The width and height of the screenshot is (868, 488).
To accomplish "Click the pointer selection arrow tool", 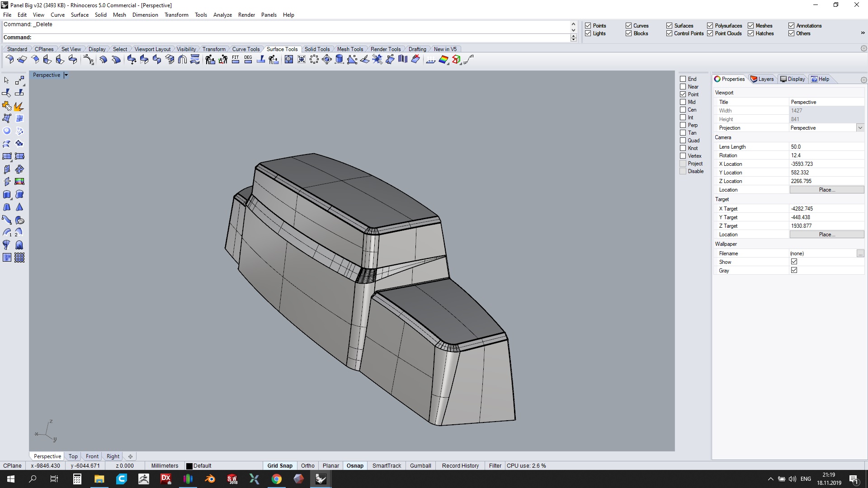I will point(6,80).
